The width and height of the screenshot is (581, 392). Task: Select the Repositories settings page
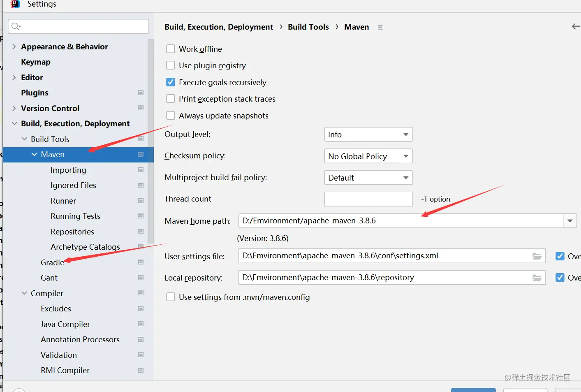coord(72,232)
